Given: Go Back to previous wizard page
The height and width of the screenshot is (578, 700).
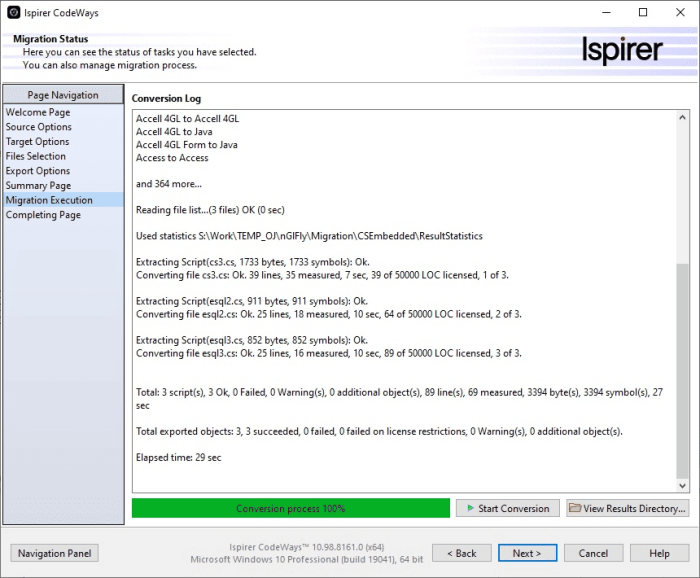Looking at the screenshot, I should [461, 553].
